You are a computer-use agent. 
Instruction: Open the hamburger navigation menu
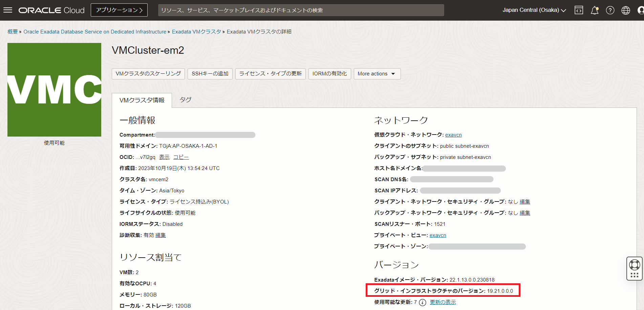coord(8,10)
